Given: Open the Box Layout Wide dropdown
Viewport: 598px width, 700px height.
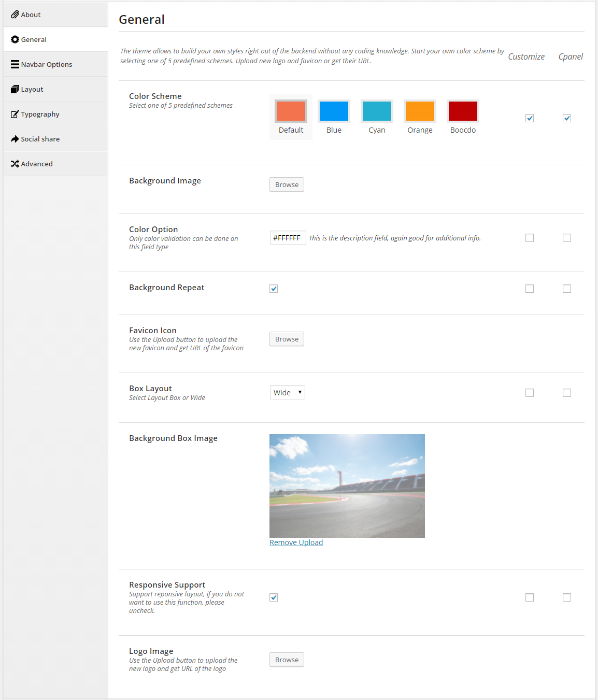Looking at the screenshot, I should (288, 392).
